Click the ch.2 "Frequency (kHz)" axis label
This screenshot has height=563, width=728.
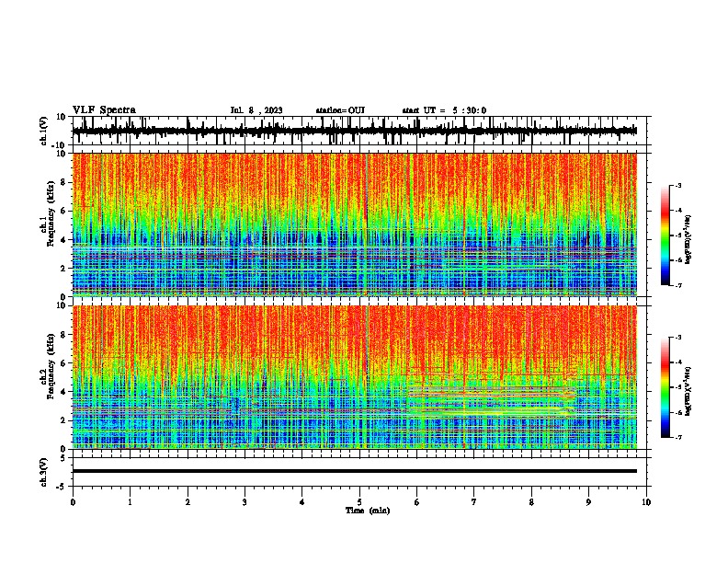point(51,366)
